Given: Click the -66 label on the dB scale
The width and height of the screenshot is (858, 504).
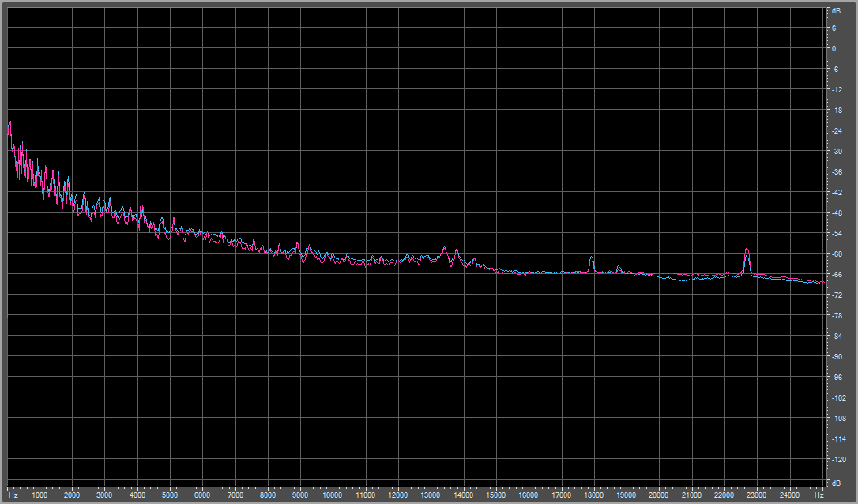Looking at the screenshot, I should coord(837,274).
